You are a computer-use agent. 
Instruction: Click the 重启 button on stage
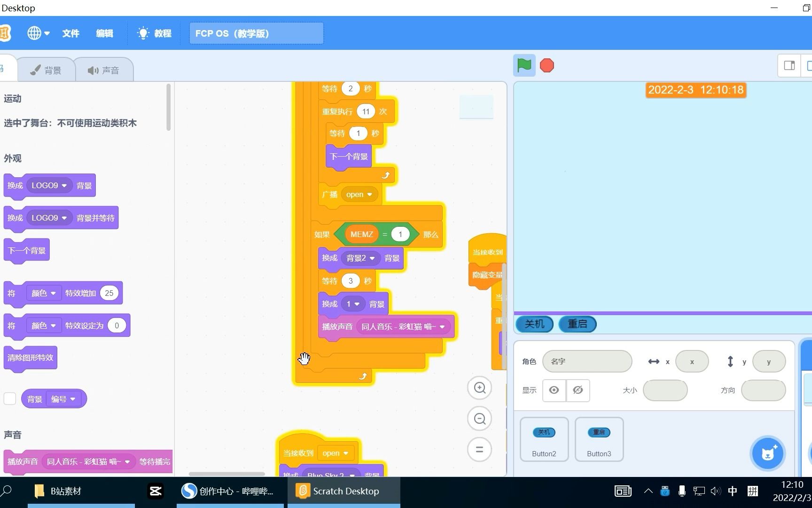(577, 324)
